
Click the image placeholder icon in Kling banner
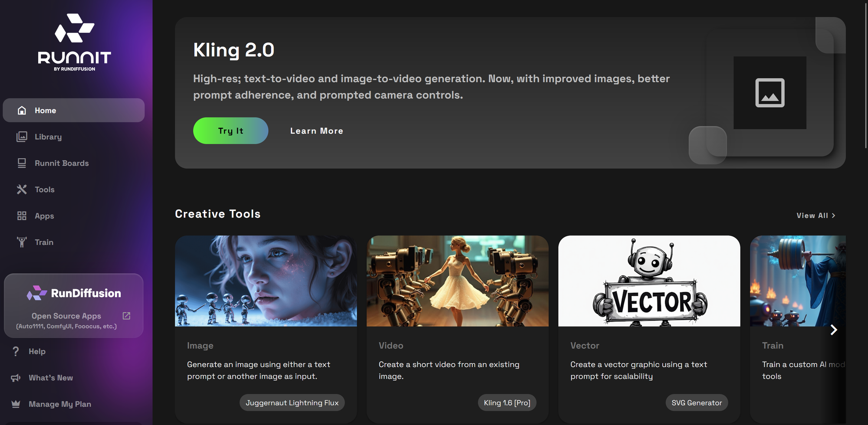(770, 92)
